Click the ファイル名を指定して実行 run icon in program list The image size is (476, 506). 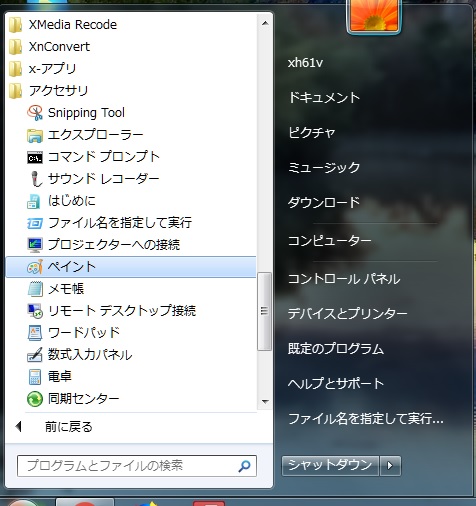[35, 223]
